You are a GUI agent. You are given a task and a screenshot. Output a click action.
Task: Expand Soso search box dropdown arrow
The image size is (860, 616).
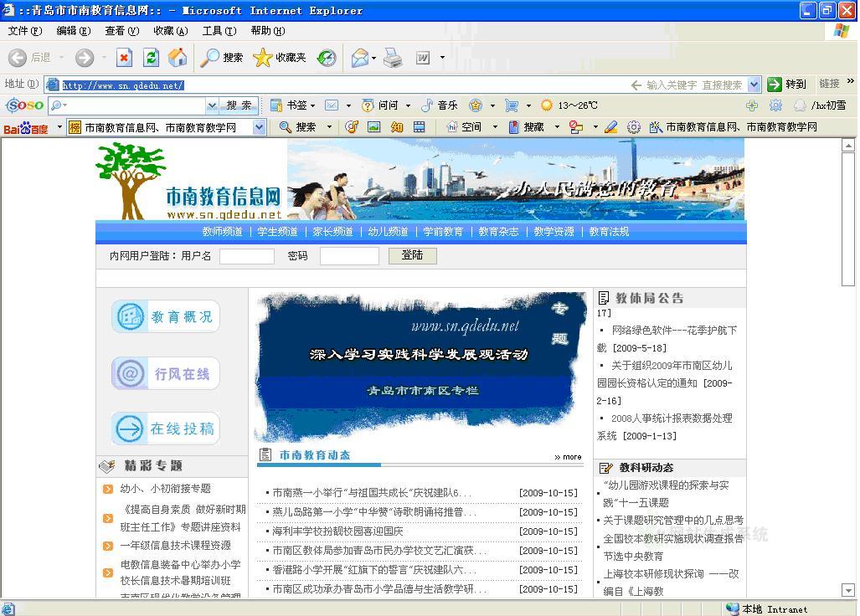(x=212, y=105)
